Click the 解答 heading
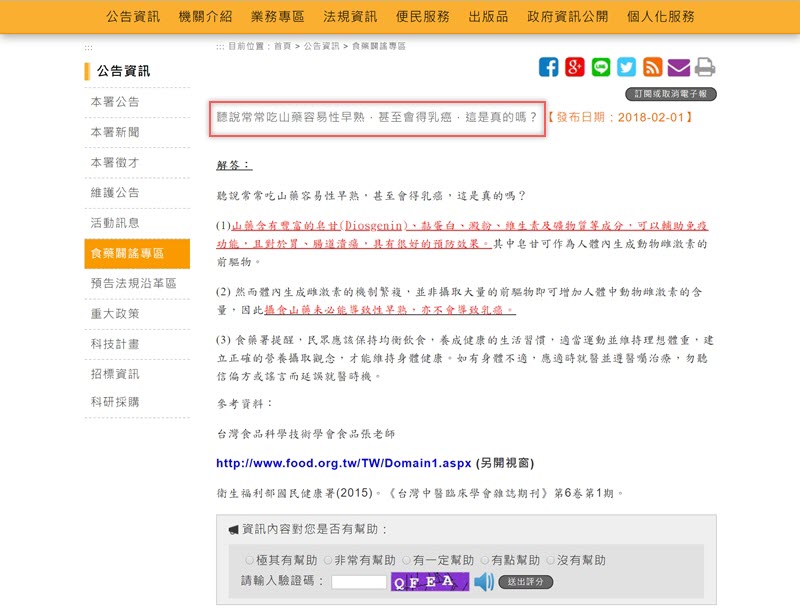The height and width of the screenshot is (609, 800). (234, 165)
